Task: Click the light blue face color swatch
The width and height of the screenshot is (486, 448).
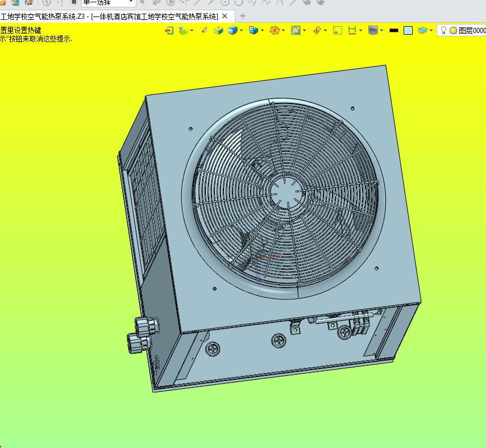Action: click(408, 30)
